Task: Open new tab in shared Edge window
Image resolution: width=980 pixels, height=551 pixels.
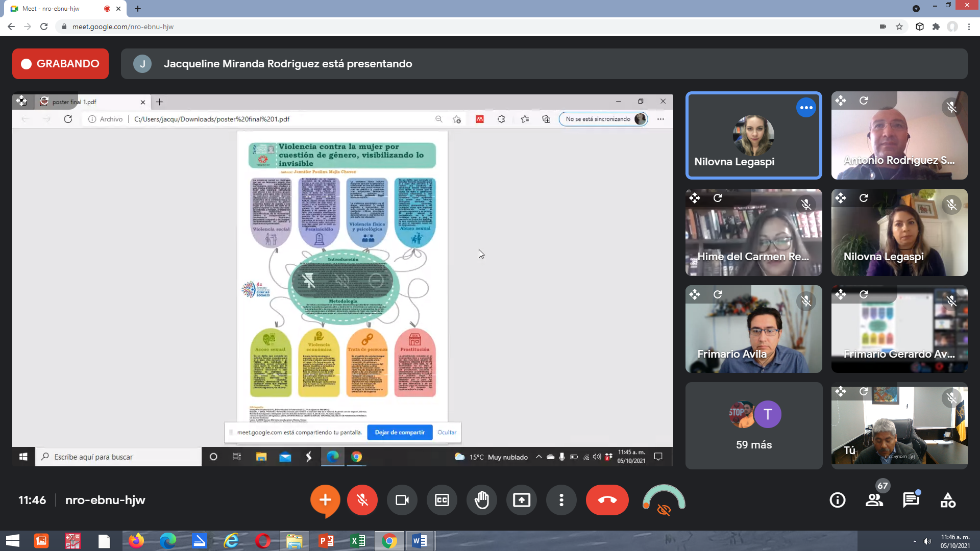Action: pyautogui.click(x=159, y=102)
